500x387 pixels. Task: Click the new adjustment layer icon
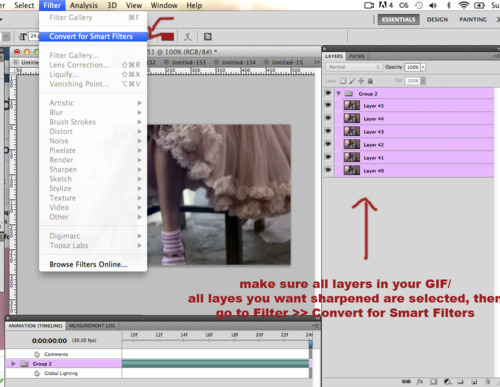click(x=447, y=382)
